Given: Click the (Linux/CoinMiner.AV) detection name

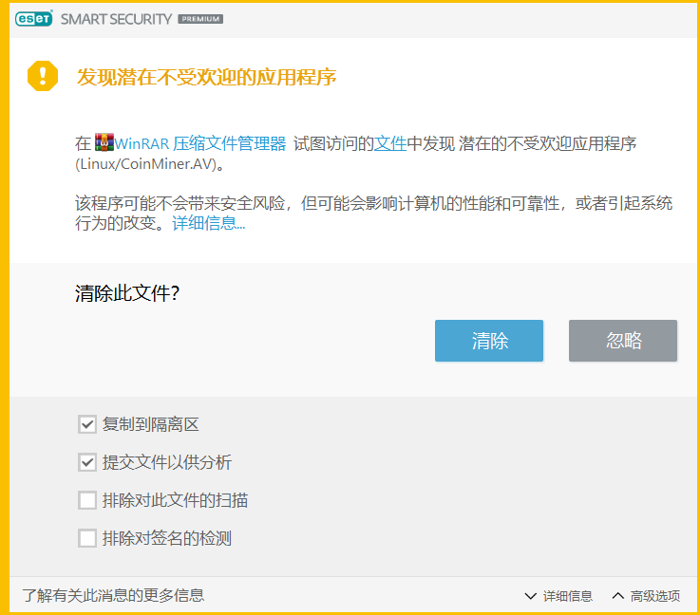Looking at the screenshot, I should pos(146,164).
